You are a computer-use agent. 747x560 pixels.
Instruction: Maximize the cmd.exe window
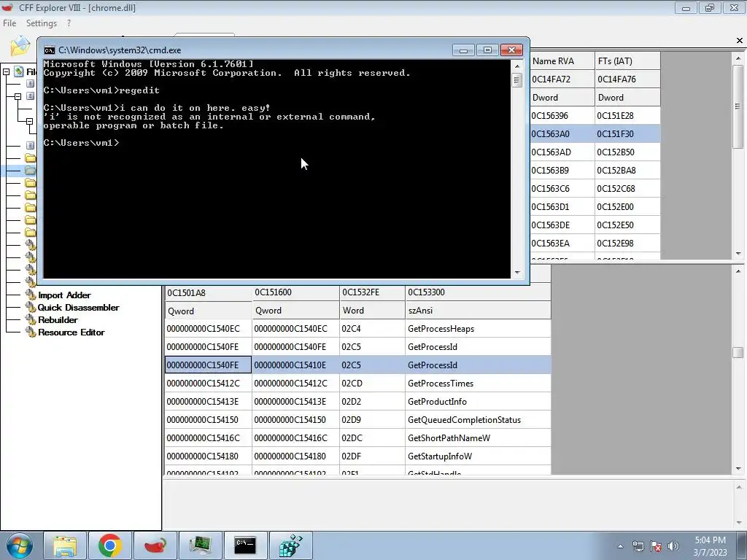coord(487,50)
